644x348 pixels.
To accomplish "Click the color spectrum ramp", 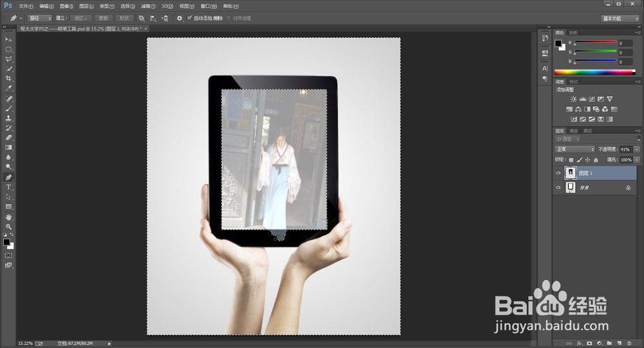I will tap(594, 72).
